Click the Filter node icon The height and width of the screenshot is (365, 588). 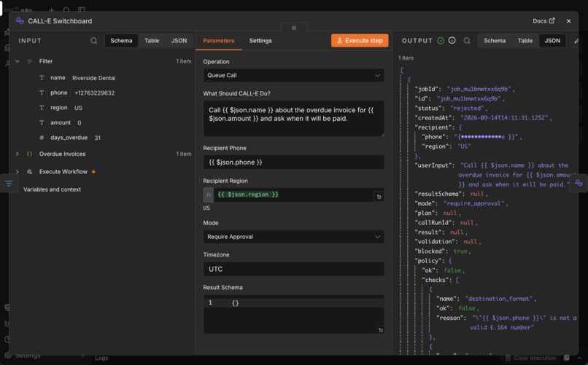[x=29, y=61]
